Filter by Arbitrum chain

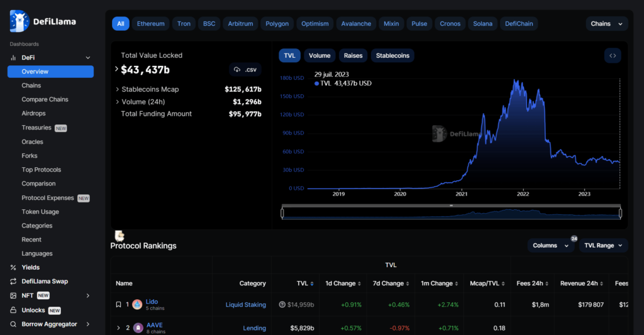[240, 24]
